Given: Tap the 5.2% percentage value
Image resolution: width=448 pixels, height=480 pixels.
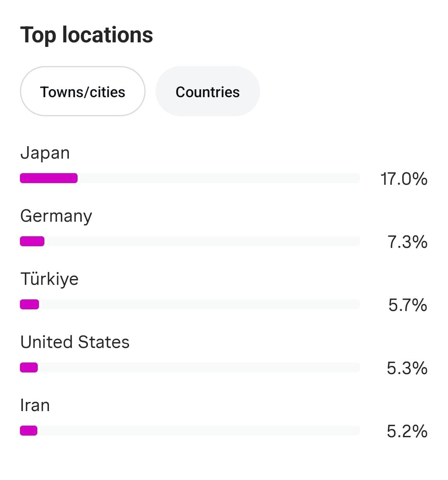Looking at the screenshot, I should pos(407,431).
